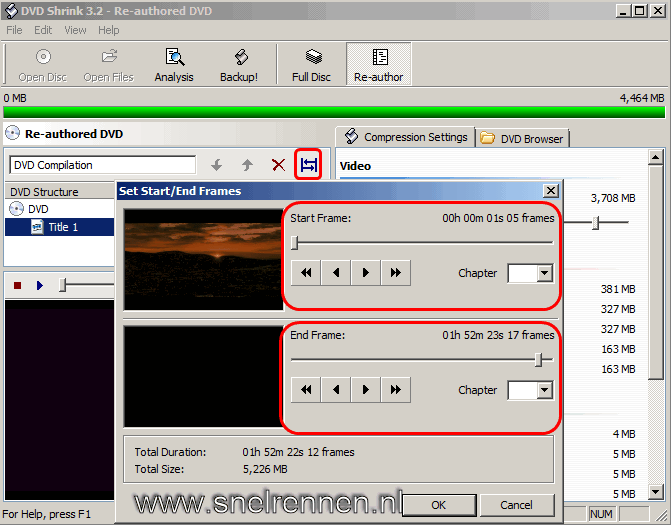
Task: Click the Start Frame slider handle
Action: [x=294, y=243]
